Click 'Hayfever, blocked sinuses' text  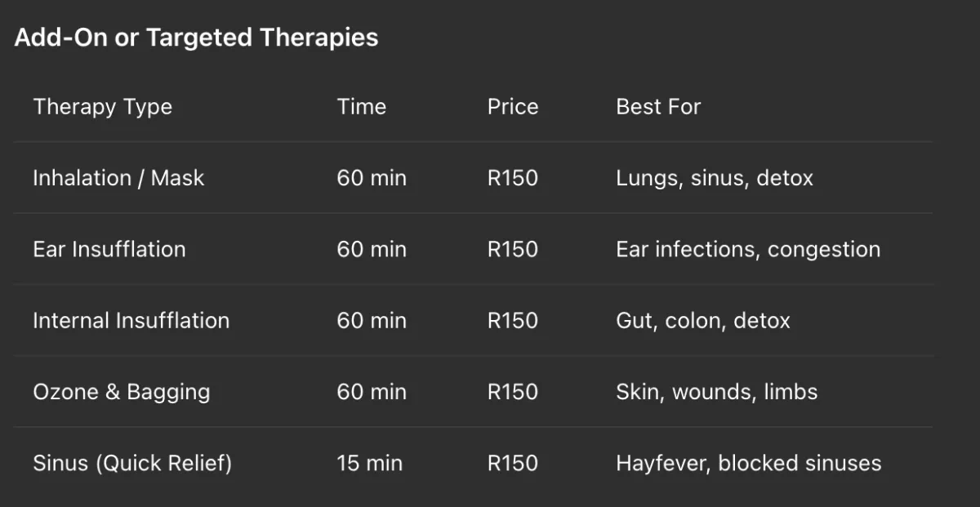(x=749, y=464)
